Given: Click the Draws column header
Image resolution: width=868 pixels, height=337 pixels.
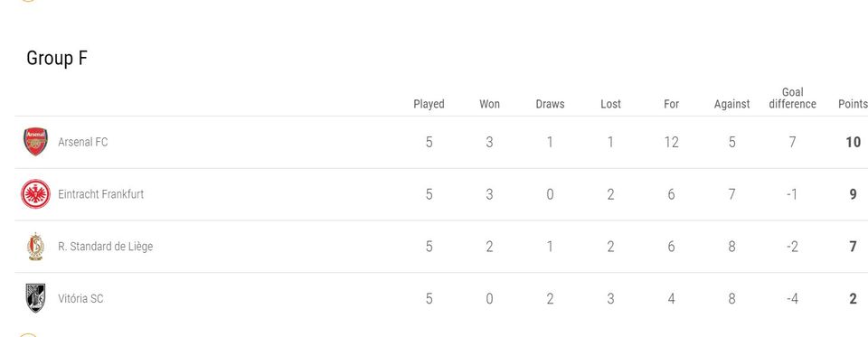Looking at the screenshot, I should (x=551, y=104).
